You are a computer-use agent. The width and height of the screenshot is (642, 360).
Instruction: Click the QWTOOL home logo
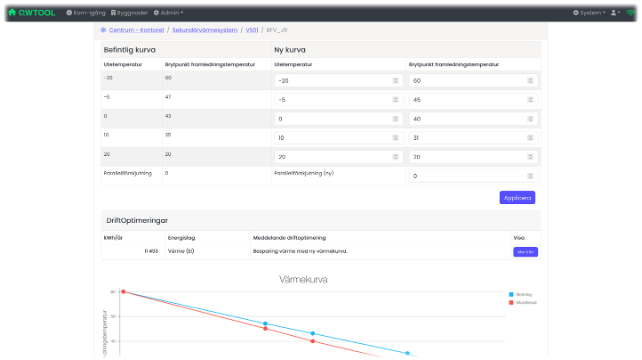(x=32, y=13)
